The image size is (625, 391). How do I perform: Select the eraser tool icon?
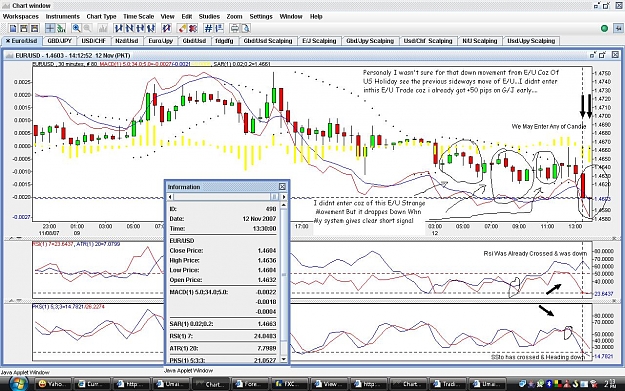pyautogui.click(x=182, y=28)
